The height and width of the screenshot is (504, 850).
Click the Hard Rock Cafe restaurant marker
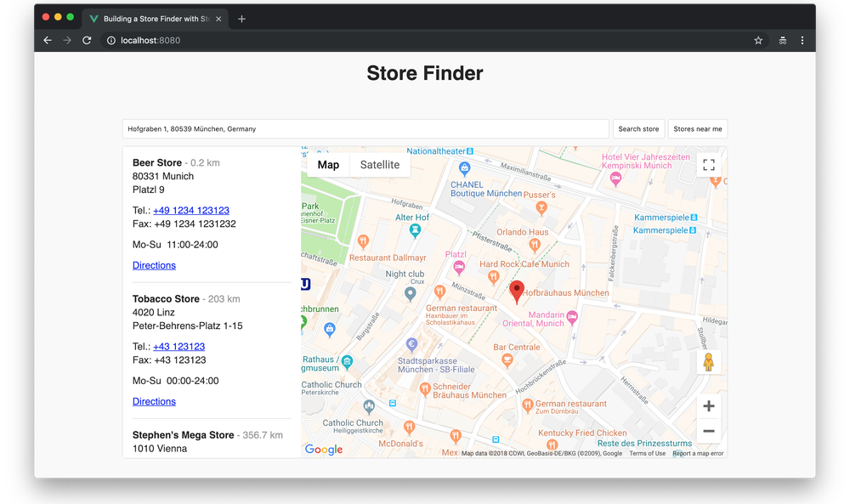tap(493, 277)
